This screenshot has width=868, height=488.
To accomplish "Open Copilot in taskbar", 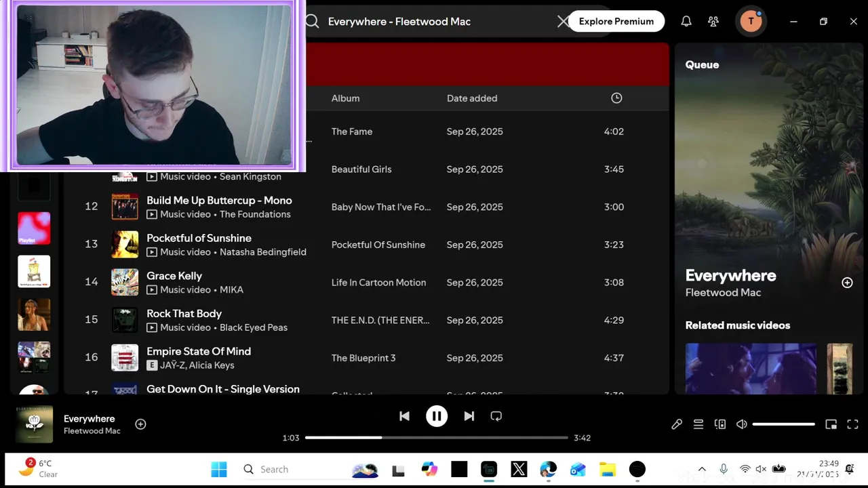I will click(429, 469).
